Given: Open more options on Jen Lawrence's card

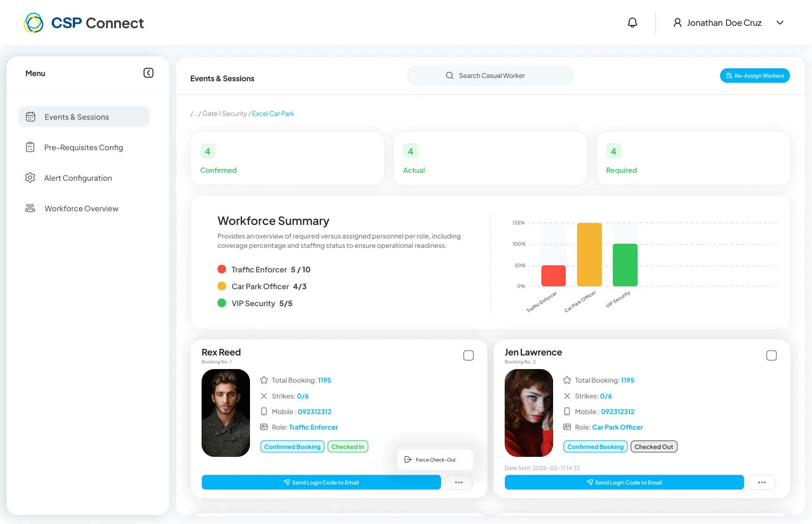Looking at the screenshot, I should pyautogui.click(x=762, y=482).
